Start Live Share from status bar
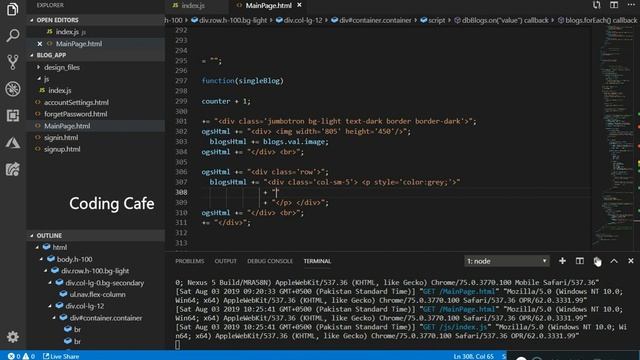640x360 pixels. 61,356
